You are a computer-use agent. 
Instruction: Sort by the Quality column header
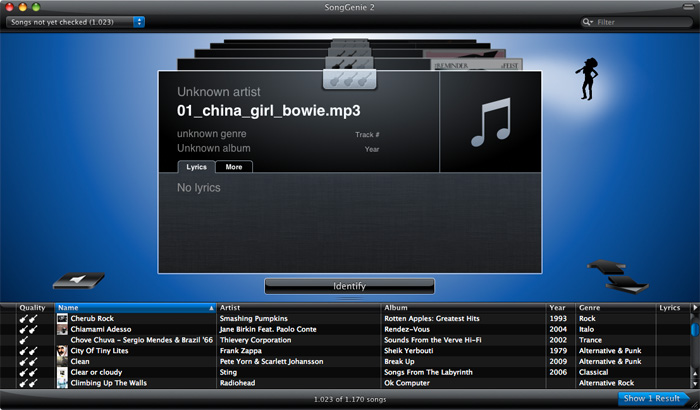[32, 308]
